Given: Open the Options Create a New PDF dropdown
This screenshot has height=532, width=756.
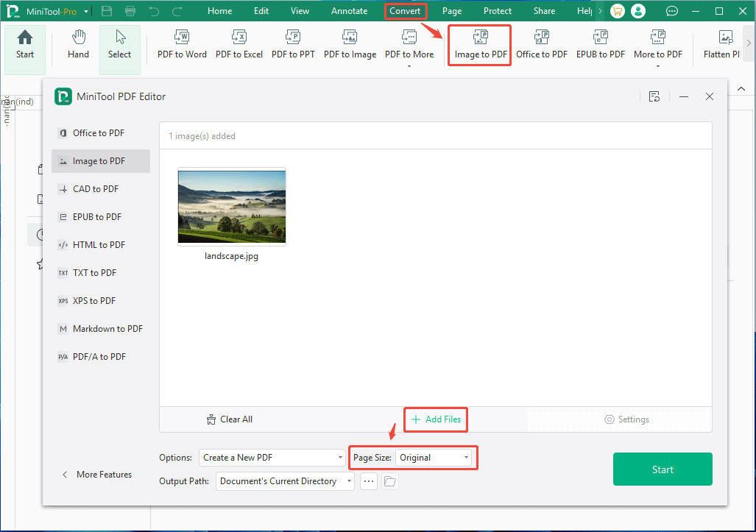Looking at the screenshot, I should [x=272, y=457].
